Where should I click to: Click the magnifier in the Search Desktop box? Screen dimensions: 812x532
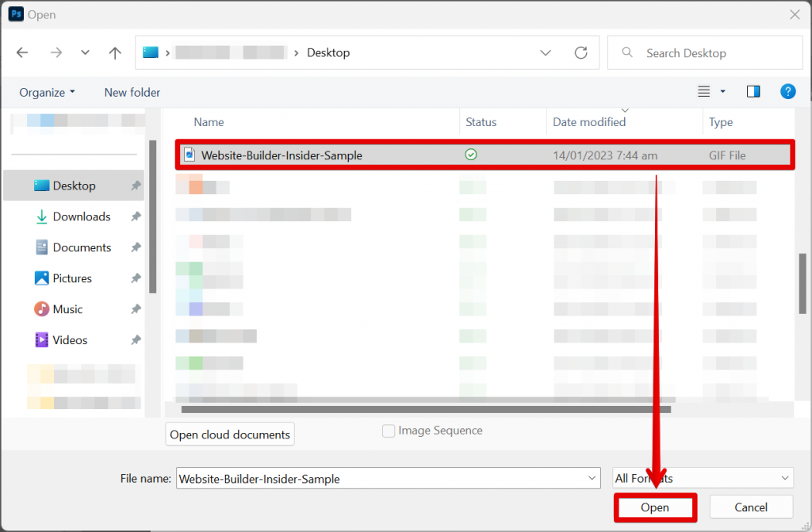click(626, 52)
